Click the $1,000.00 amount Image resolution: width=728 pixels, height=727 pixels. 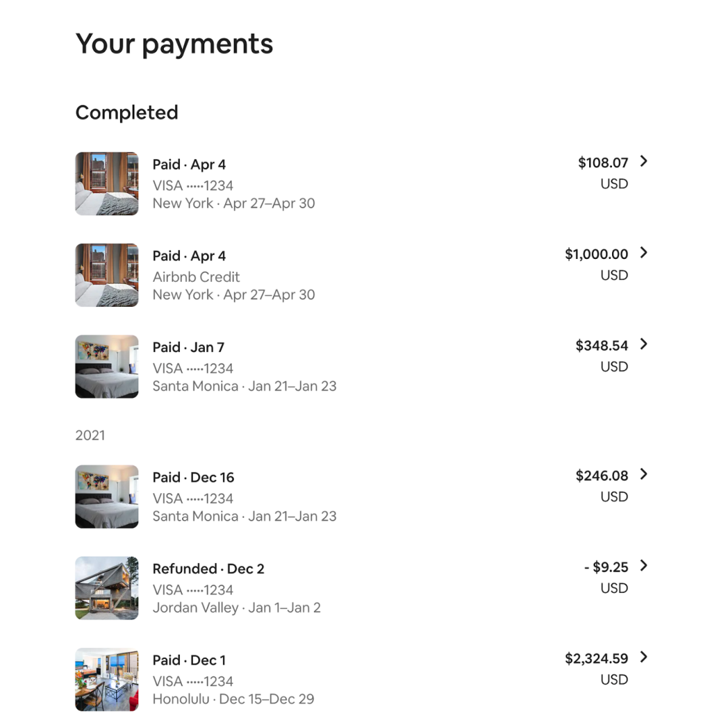[597, 254]
